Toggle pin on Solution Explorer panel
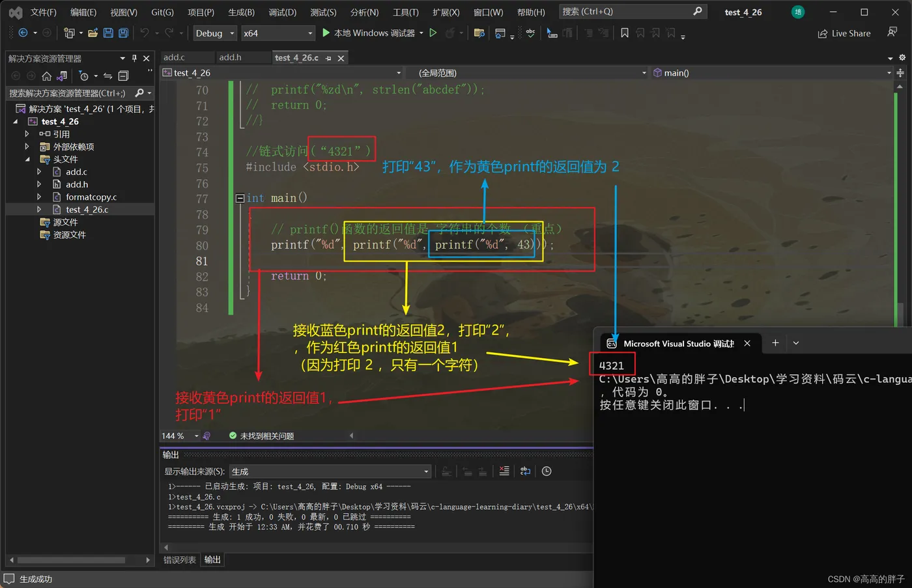912x588 pixels. coord(134,58)
